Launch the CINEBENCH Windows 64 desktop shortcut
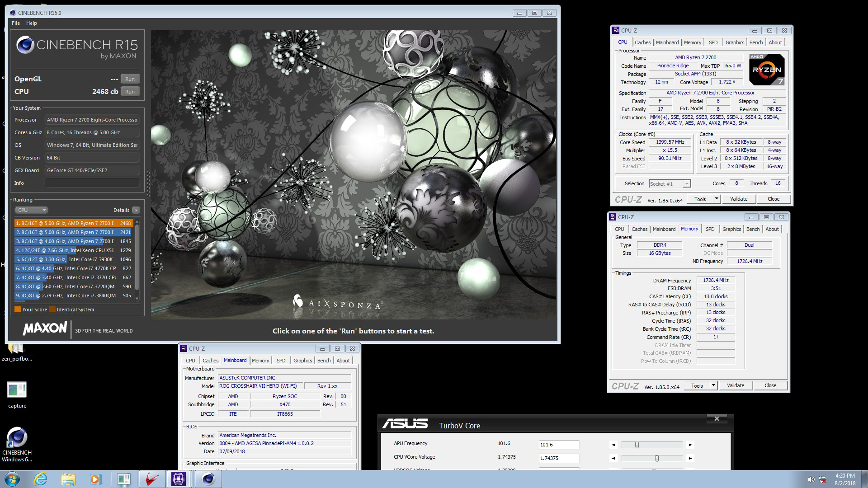 coord(17,445)
